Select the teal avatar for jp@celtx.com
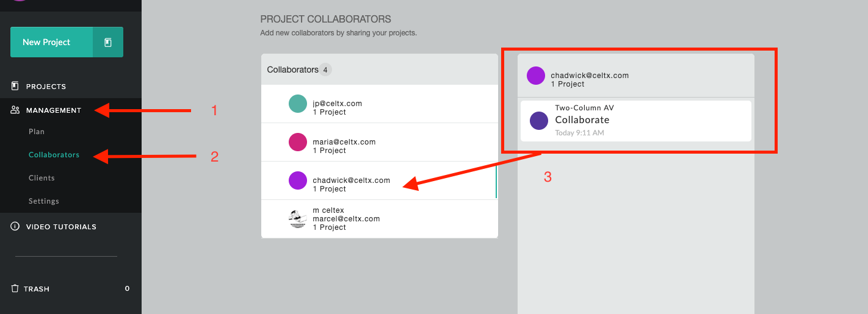The height and width of the screenshot is (314, 868). click(297, 104)
